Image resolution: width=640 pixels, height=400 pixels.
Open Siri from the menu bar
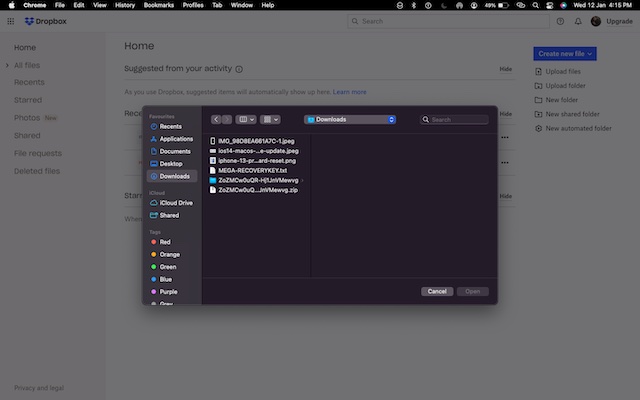coord(563,5)
